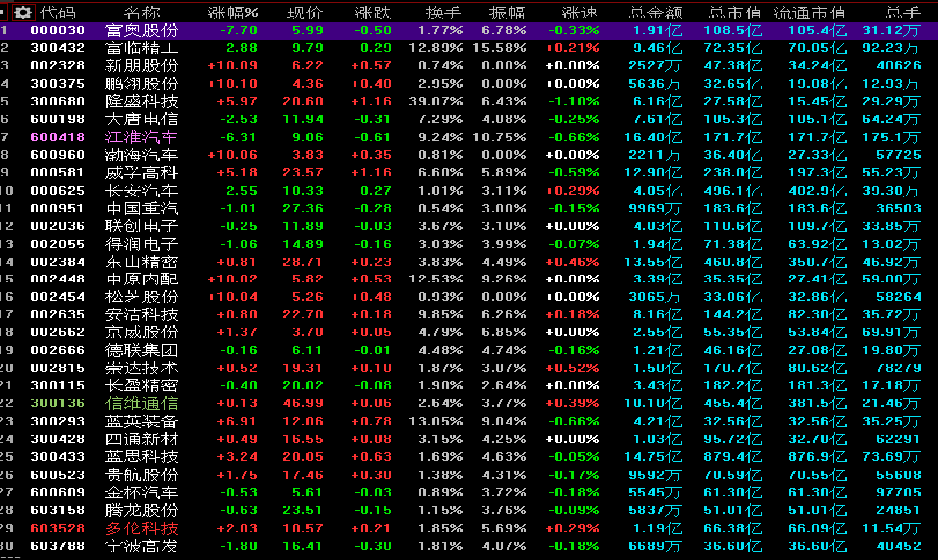Sort by the 换手 column header
This screenshot has height=560, width=938.
click(445, 12)
